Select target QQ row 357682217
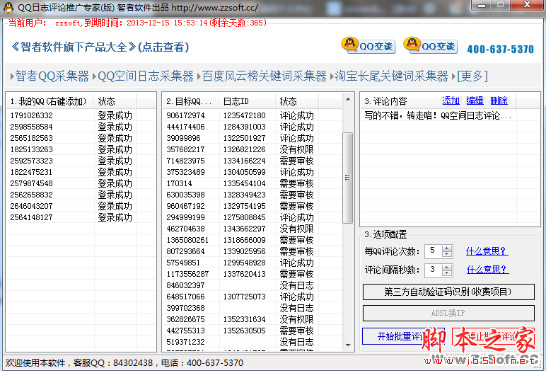Image resolution: width=548 pixels, height=372 pixels. pos(252,149)
